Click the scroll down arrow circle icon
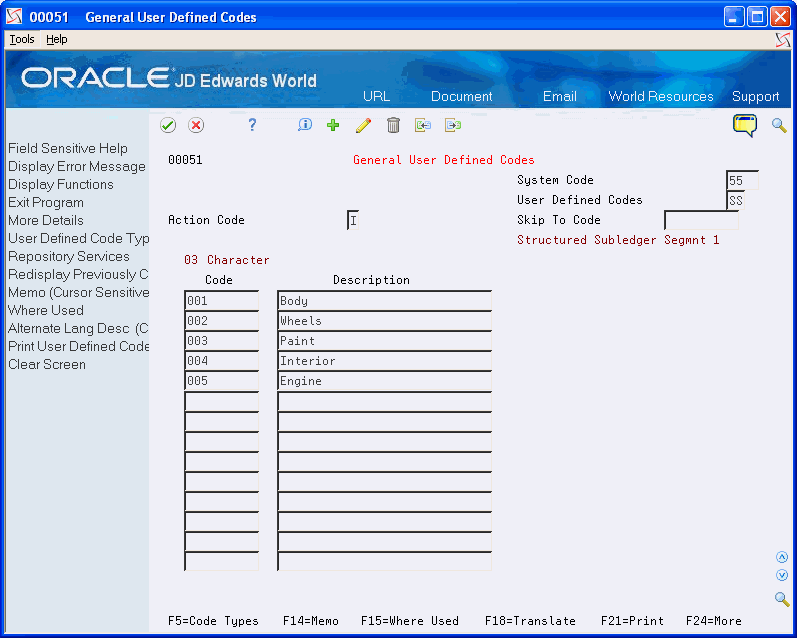Viewport: 797px width, 638px height. (782, 575)
